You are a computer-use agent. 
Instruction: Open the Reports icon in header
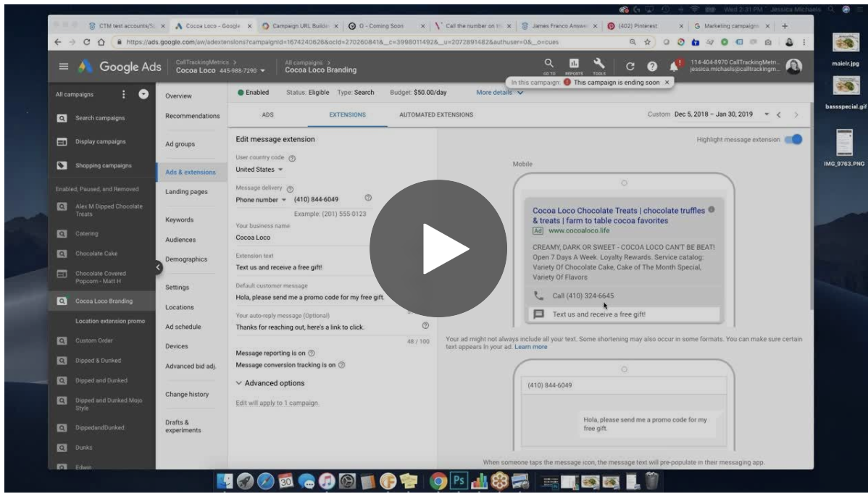pos(575,64)
